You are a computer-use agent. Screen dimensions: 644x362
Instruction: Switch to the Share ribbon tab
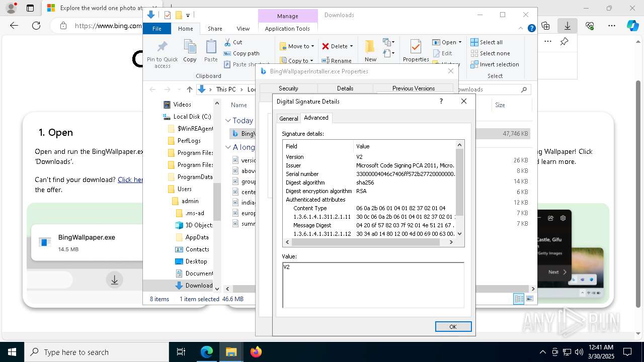215,29
